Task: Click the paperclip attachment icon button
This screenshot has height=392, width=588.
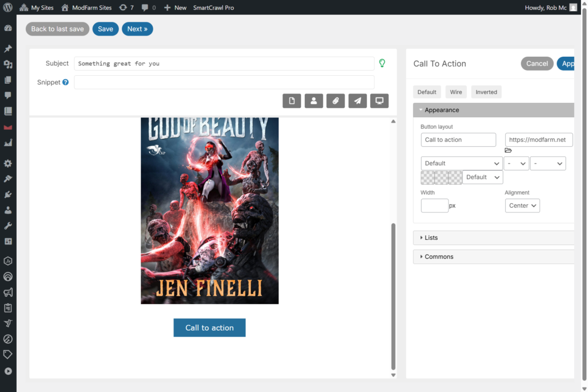Action: [335, 101]
